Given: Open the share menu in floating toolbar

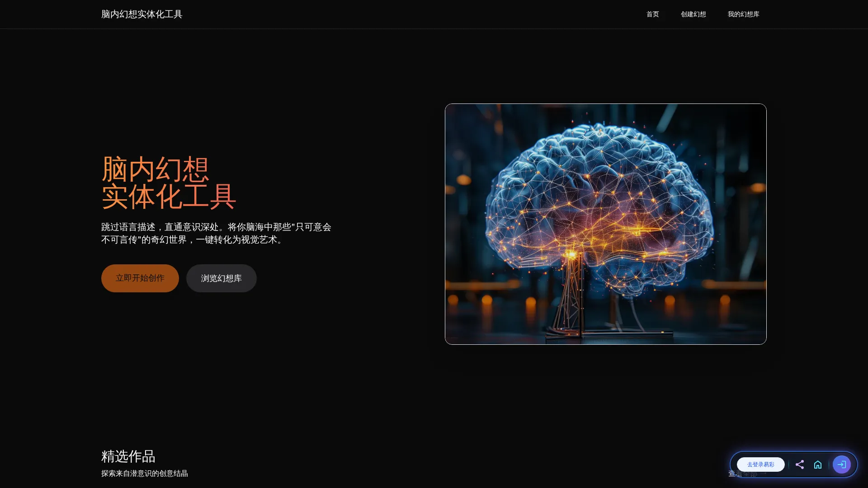Looking at the screenshot, I should (800, 465).
